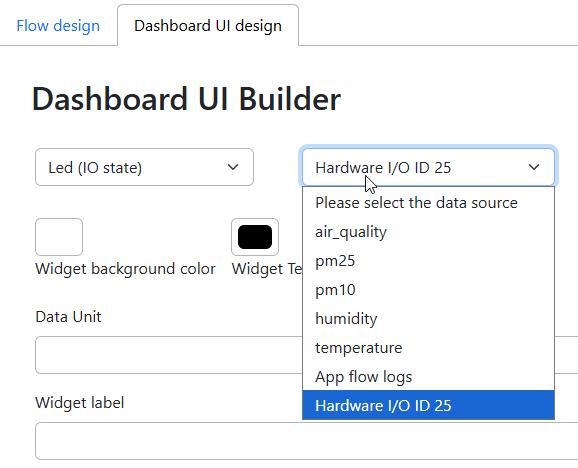Click the chevron on the data source dropdown
The image size is (578, 468).
534,167
